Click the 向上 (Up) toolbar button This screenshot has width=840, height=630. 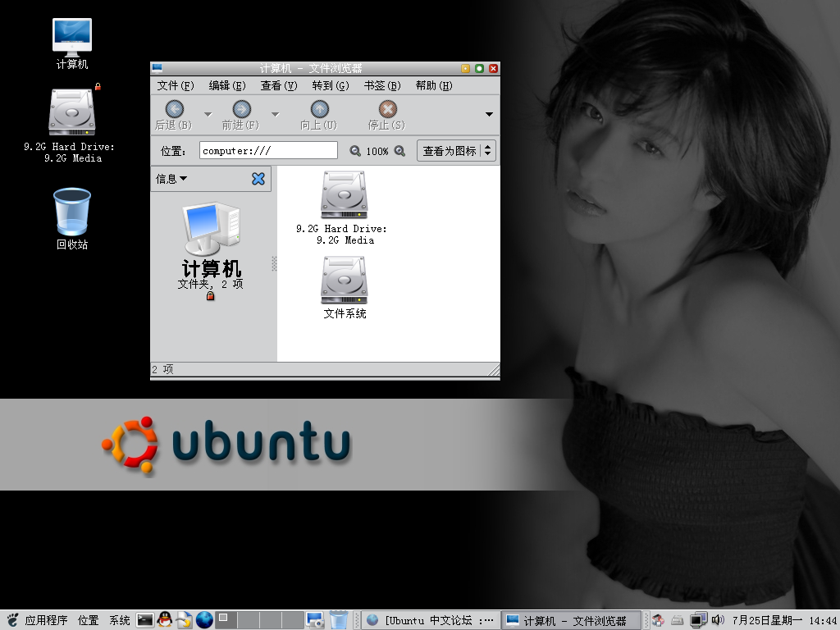point(319,115)
